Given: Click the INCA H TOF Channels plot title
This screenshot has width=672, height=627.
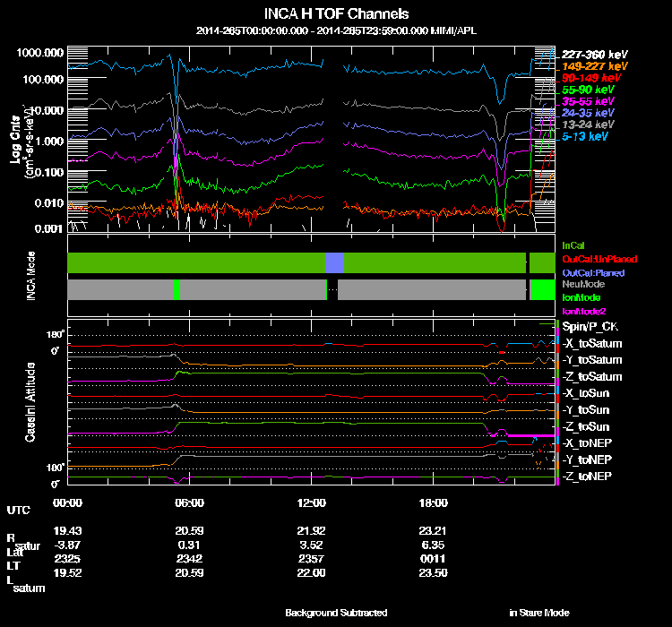Looking at the screenshot, I should (336, 14).
